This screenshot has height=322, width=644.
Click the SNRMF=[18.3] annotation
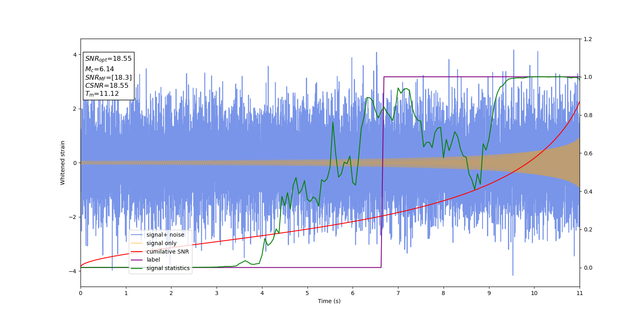click(108, 78)
